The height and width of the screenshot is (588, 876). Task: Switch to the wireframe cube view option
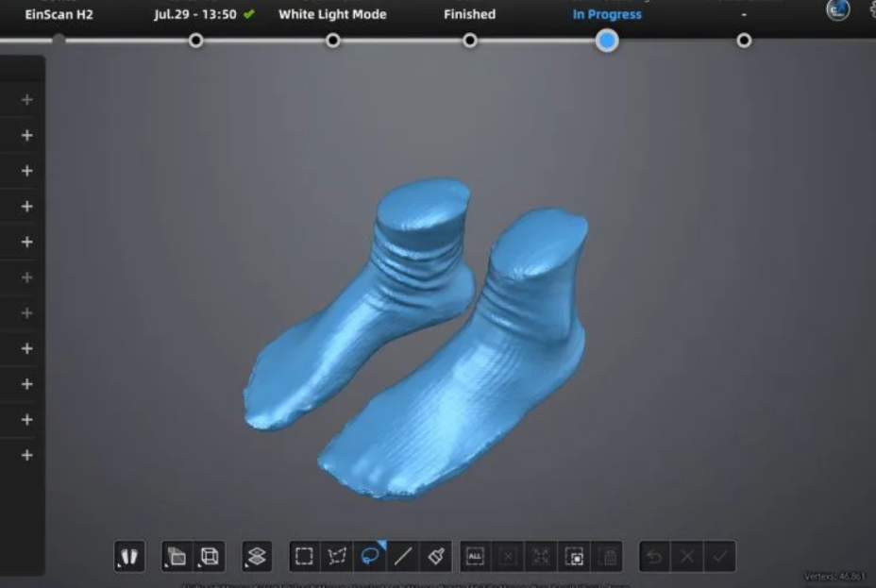tap(210, 556)
